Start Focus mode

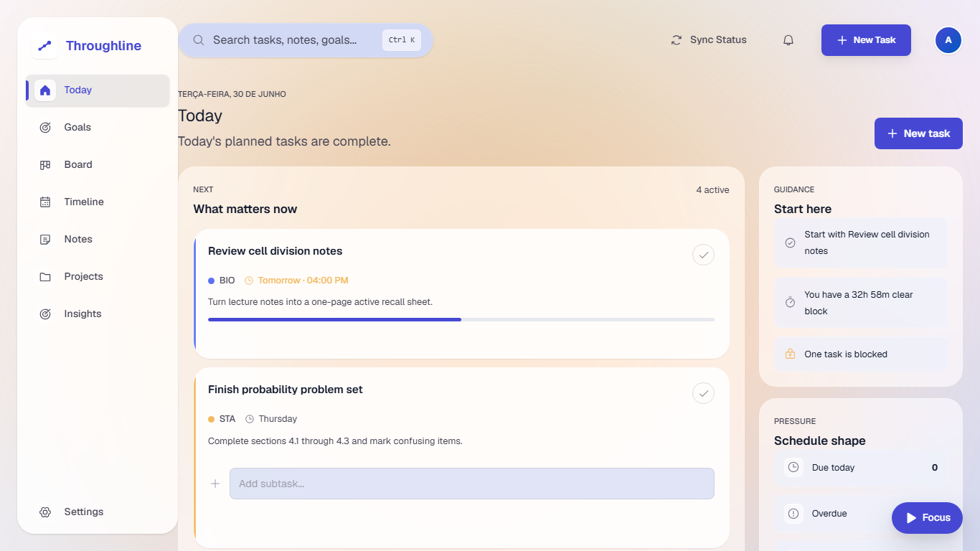(927, 518)
